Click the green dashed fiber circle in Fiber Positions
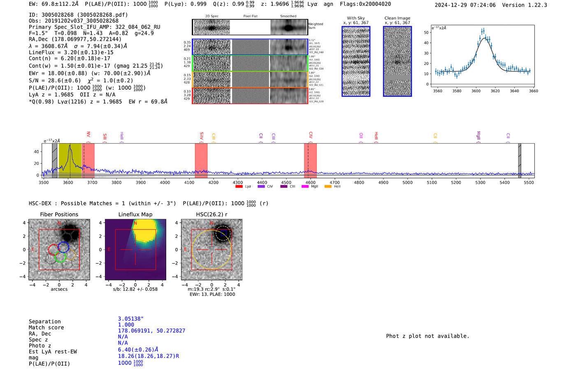The width and height of the screenshot is (576, 392). click(60, 257)
